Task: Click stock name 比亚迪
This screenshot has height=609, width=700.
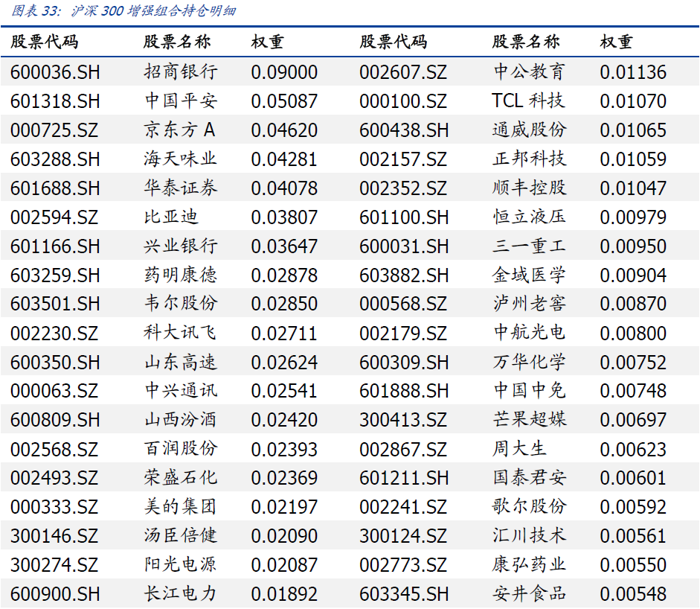Action: coord(171,217)
